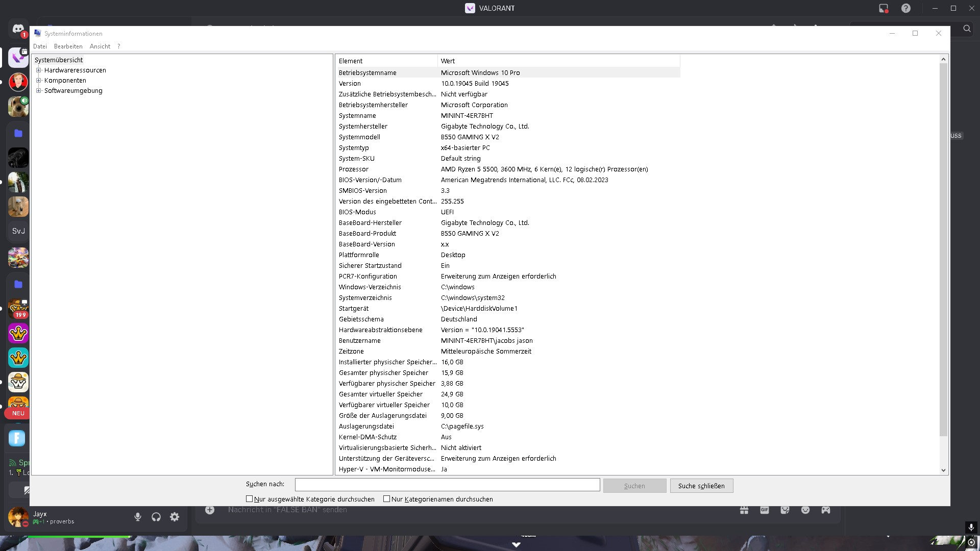Deafen audio with the headphones icon

coord(156,517)
